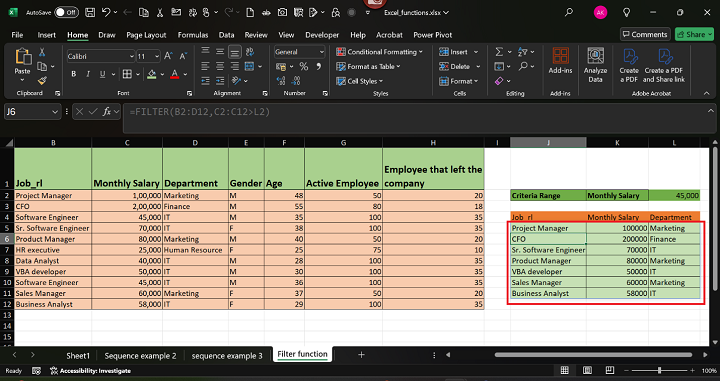
Task: Click the Italic formatting icon
Action: (88, 74)
